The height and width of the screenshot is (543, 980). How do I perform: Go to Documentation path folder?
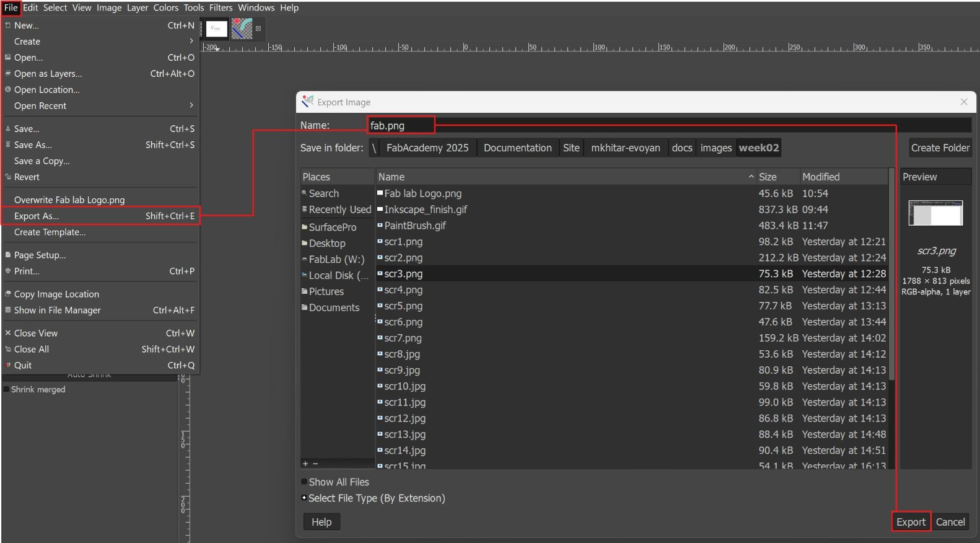[x=517, y=148]
